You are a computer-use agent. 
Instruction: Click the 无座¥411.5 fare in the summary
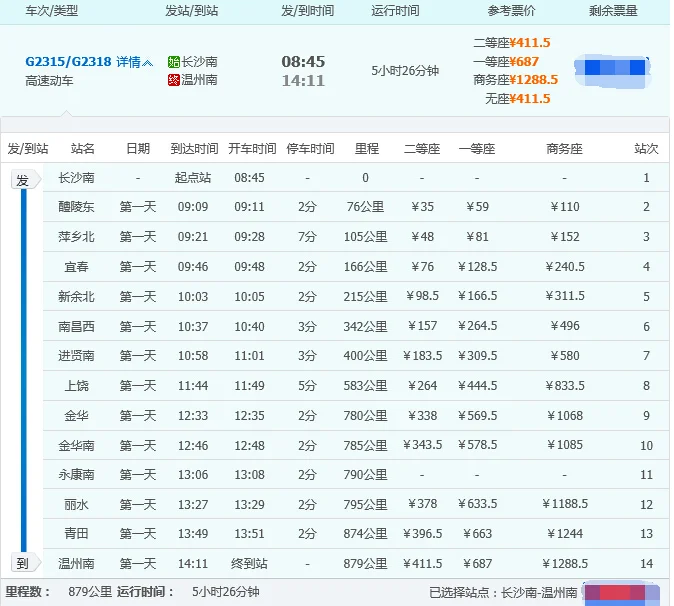(x=518, y=99)
